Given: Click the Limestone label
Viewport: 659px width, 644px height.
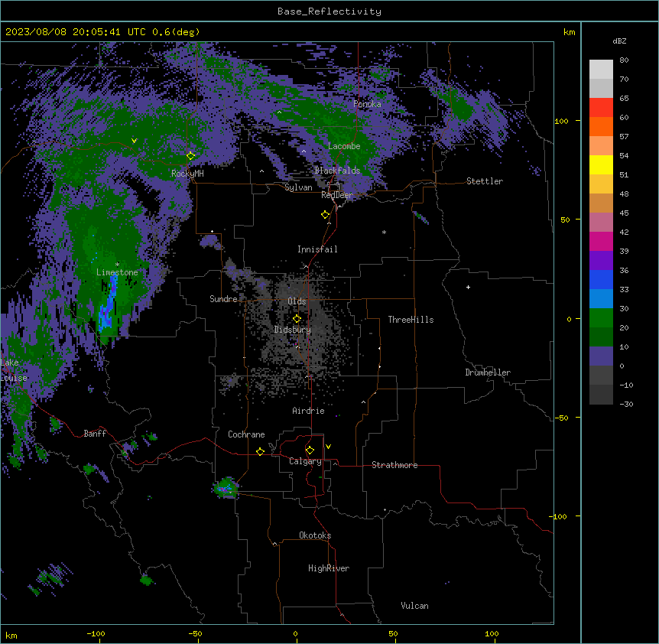Looking at the screenshot, I should click(117, 272).
